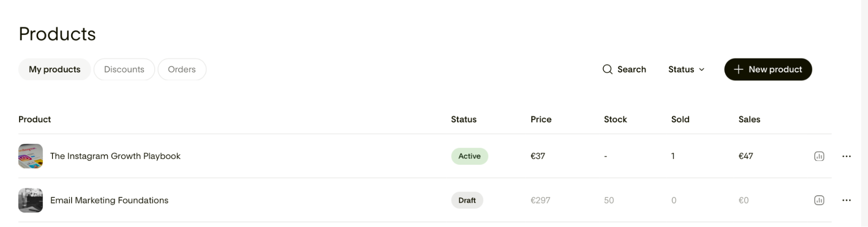This screenshot has width=868, height=227.
Task: Switch to the Orders tab
Action: (x=182, y=69)
